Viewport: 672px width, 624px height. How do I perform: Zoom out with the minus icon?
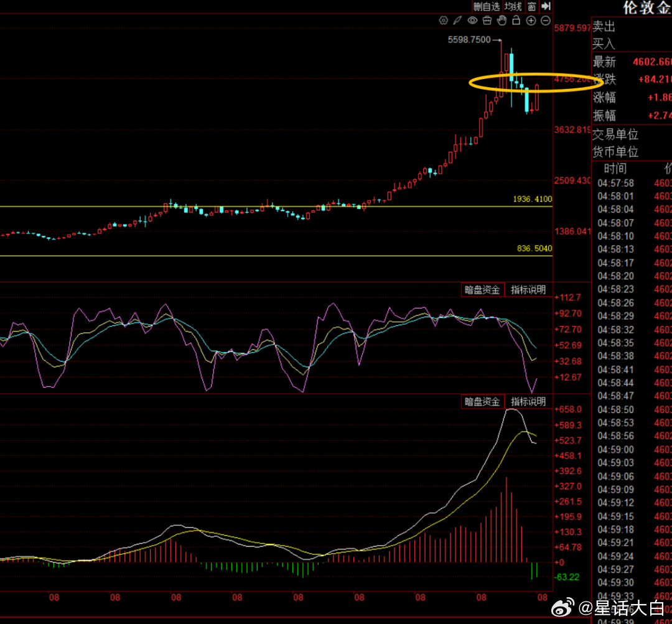[546, 21]
